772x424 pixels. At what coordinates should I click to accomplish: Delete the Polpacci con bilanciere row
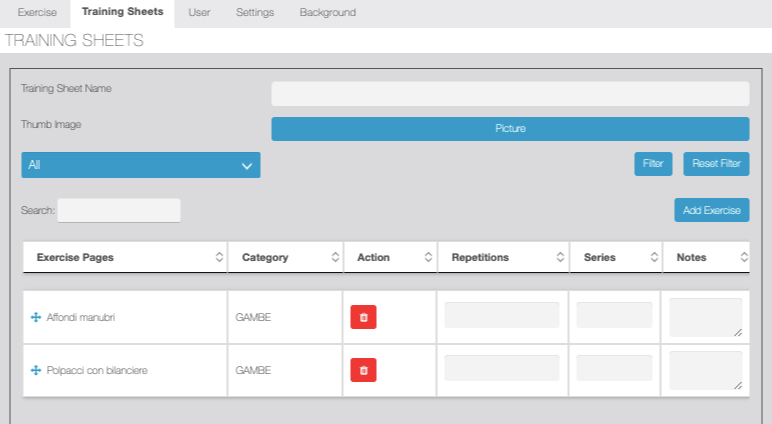tap(363, 370)
